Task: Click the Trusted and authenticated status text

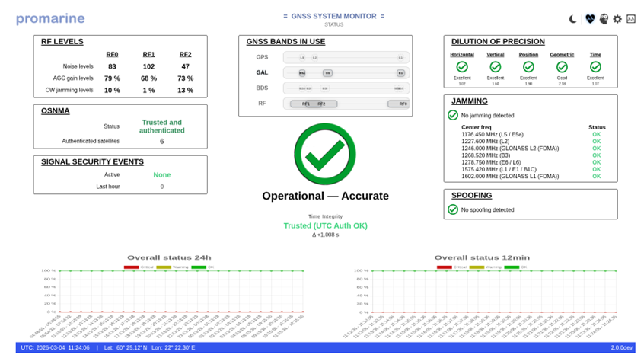Action: point(162,126)
